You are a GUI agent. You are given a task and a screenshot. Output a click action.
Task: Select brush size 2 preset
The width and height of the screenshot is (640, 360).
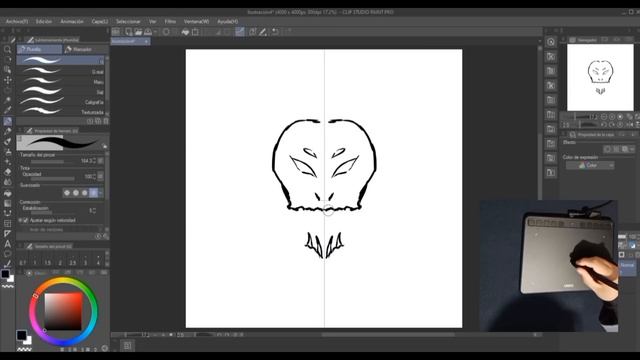point(60,260)
